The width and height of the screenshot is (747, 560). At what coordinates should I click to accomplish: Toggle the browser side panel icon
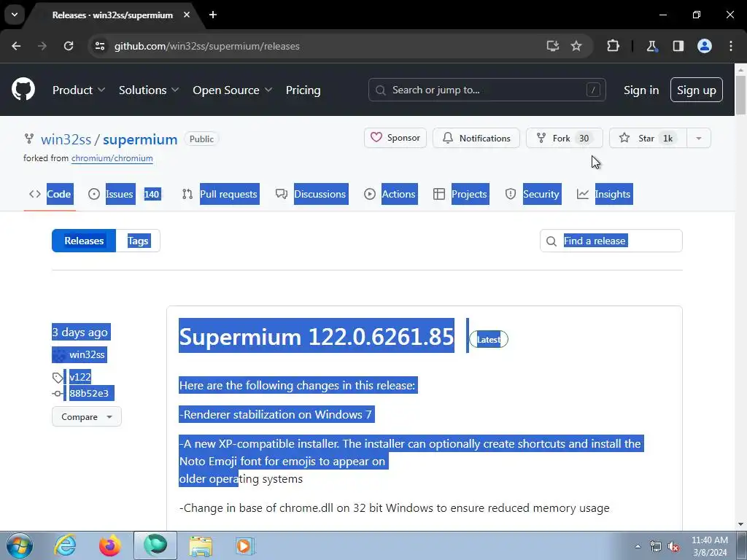pyautogui.click(x=678, y=46)
